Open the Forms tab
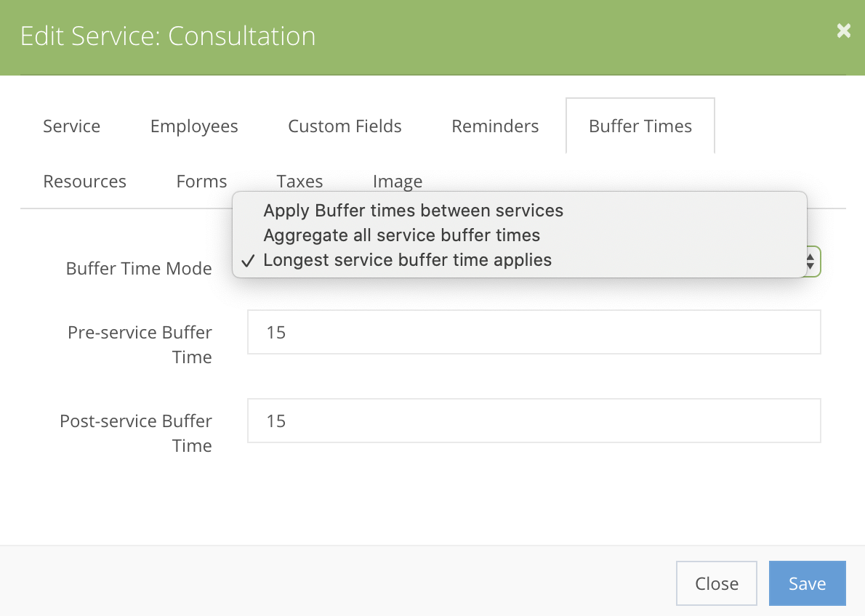The image size is (865, 616). [201, 181]
